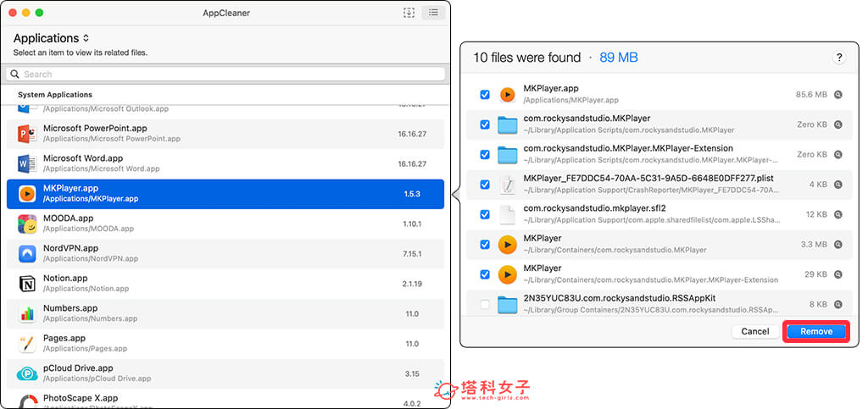This screenshot has width=868, height=409.
Task: Click the NordVPN app icon
Action: coord(27,254)
